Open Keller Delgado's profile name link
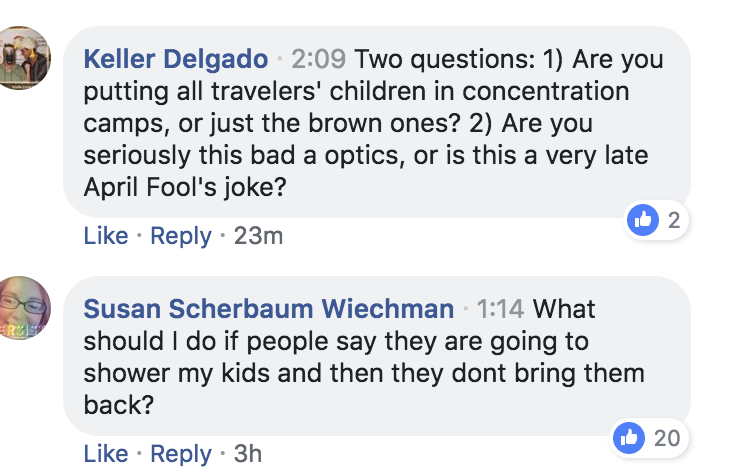 pos(176,59)
